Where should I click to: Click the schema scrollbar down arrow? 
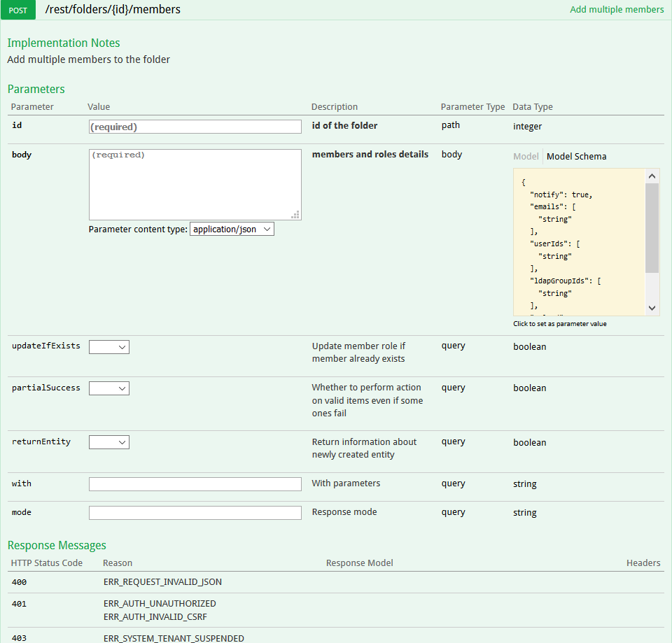[x=652, y=308]
